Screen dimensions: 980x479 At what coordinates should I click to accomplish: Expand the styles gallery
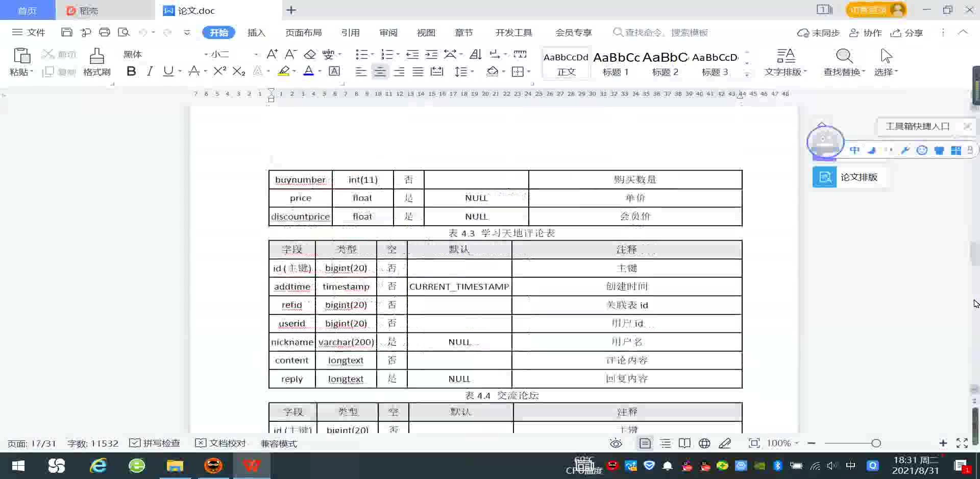pyautogui.click(x=747, y=74)
